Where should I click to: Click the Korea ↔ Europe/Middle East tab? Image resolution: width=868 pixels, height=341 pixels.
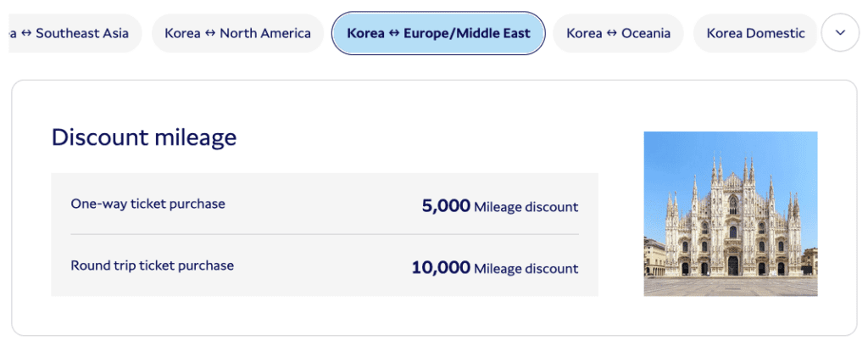438,34
